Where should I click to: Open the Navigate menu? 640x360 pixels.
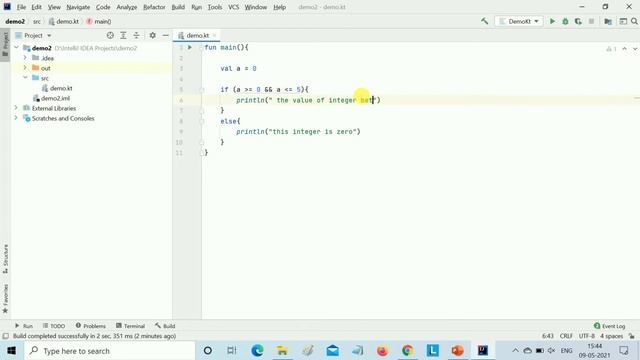pyautogui.click(x=78, y=7)
